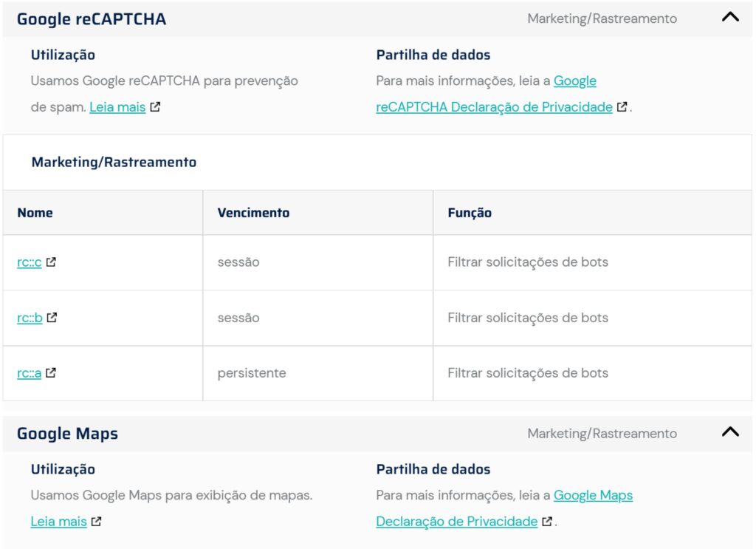This screenshot has width=756, height=549.
Task: Click the Google reCAPTCHA section heading
Action: click(x=92, y=19)
